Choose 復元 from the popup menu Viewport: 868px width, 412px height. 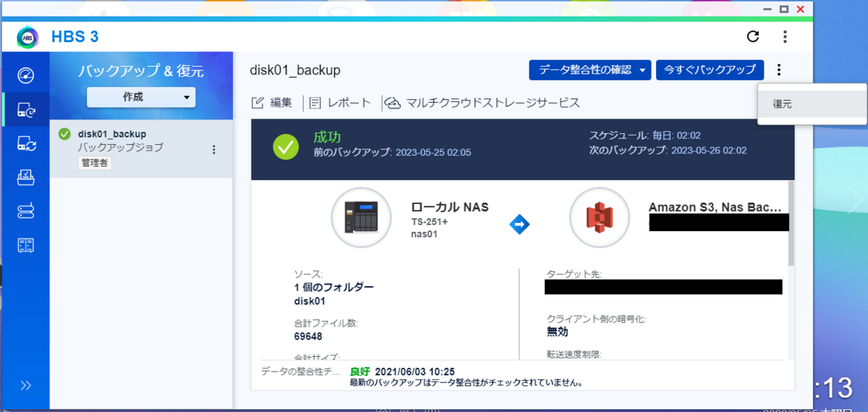click(x=812, y=104)
